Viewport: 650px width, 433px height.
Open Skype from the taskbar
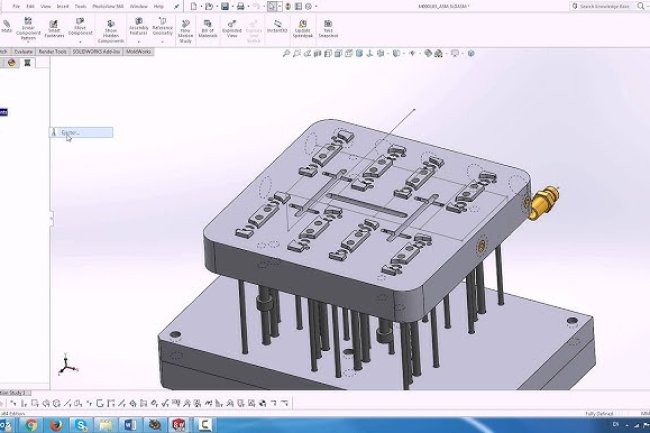point(81,425)
